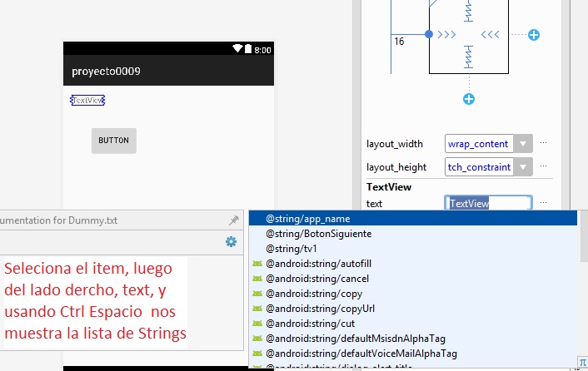The width and height of the screenshot is (588, 371).
Task: Select the BUTTON widget in design preview
Action: pyautogui.click(x=113, y=141)
